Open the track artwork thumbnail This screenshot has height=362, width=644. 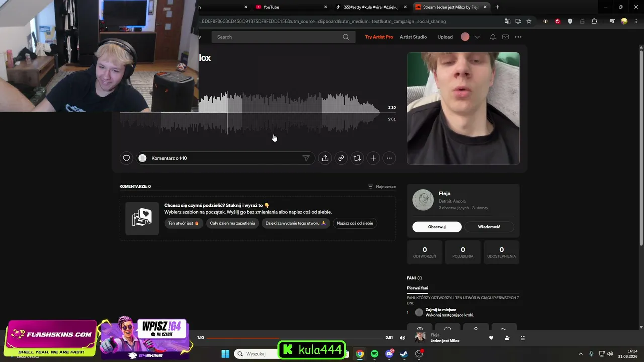pos(463,109)
